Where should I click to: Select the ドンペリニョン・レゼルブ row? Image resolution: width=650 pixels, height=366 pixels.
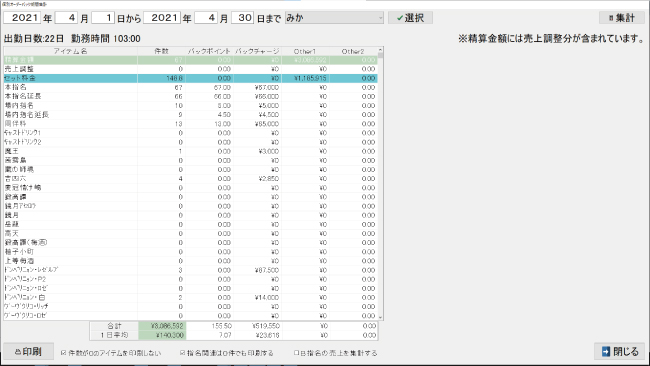click(x=191, y=270)
